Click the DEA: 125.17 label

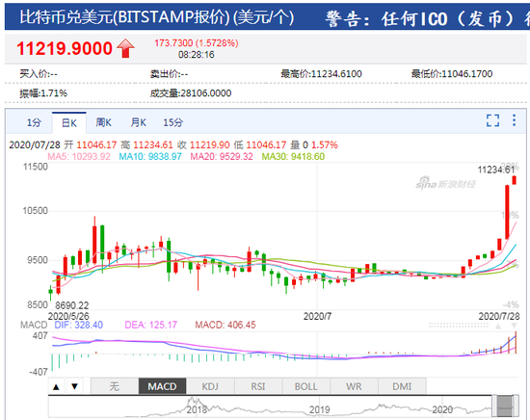pos(150,325)
